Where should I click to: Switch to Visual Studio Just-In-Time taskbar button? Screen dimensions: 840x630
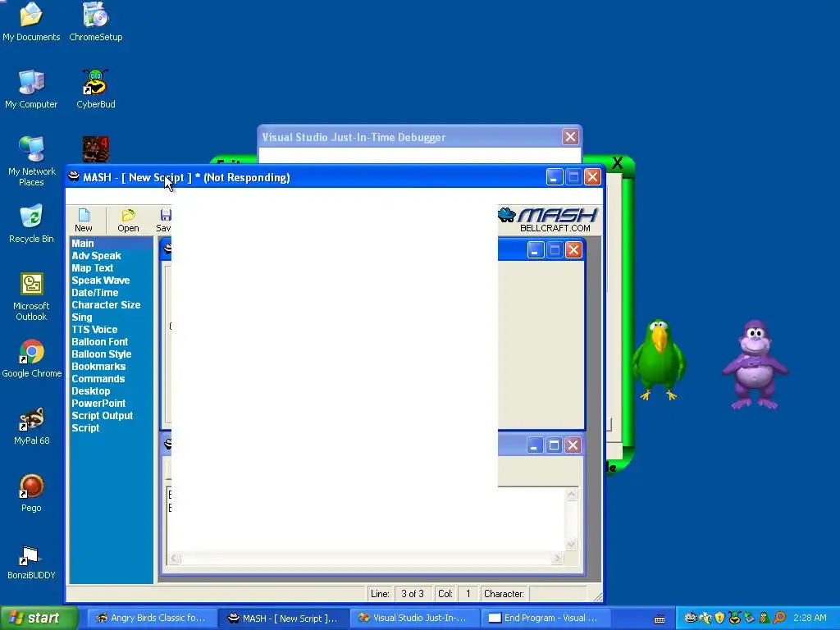[416, 619]
